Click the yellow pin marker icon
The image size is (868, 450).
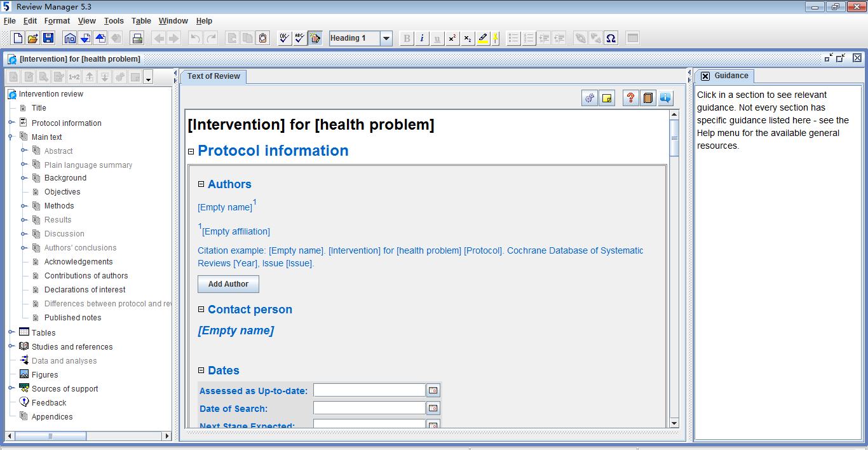pyautogui.click(x=495, y=38)
